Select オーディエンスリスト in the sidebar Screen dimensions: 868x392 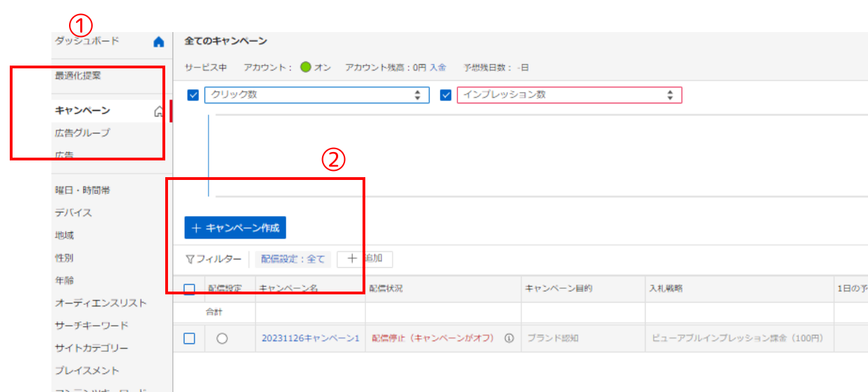pyautogui.click(x=100, y=303)
